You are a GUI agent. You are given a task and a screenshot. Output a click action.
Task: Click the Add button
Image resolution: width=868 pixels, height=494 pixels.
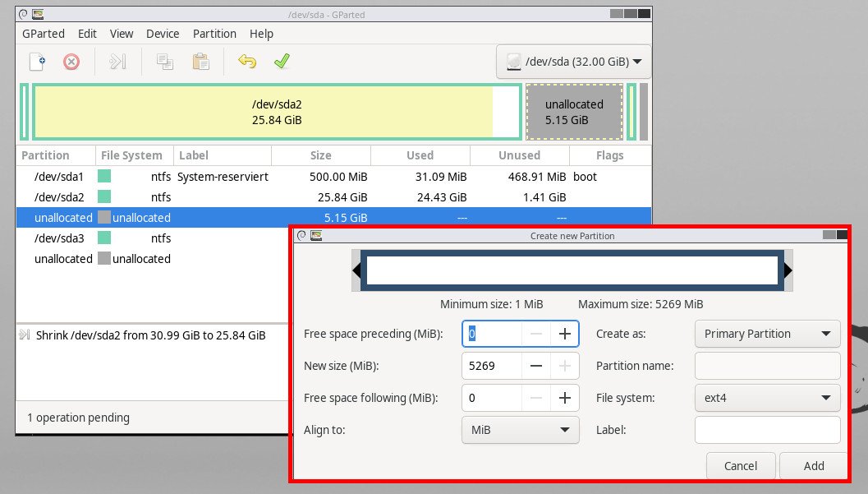(x=813, y=466)
